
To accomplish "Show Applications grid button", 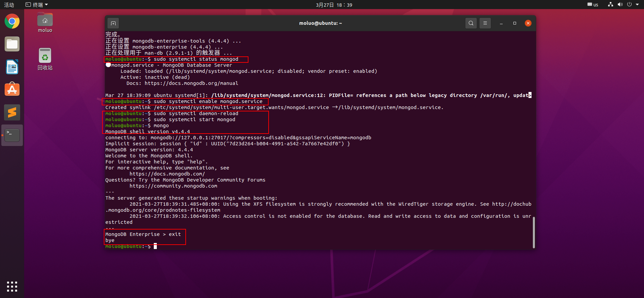I will 12,286.
